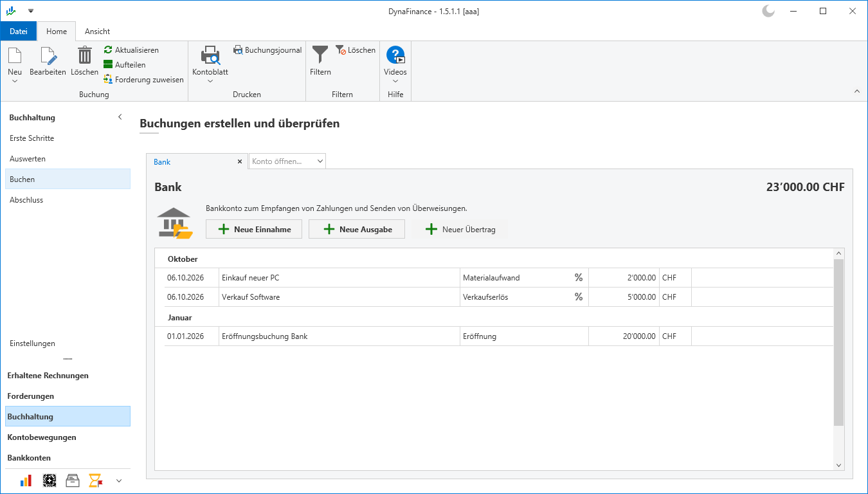Open the Buchungsjournal print option
The height and width of the screenshot is (494, 868).
[267, 50]
